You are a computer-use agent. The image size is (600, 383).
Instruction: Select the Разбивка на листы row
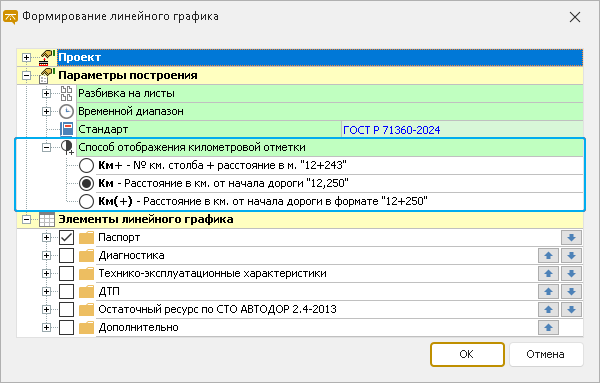point(330,93)
